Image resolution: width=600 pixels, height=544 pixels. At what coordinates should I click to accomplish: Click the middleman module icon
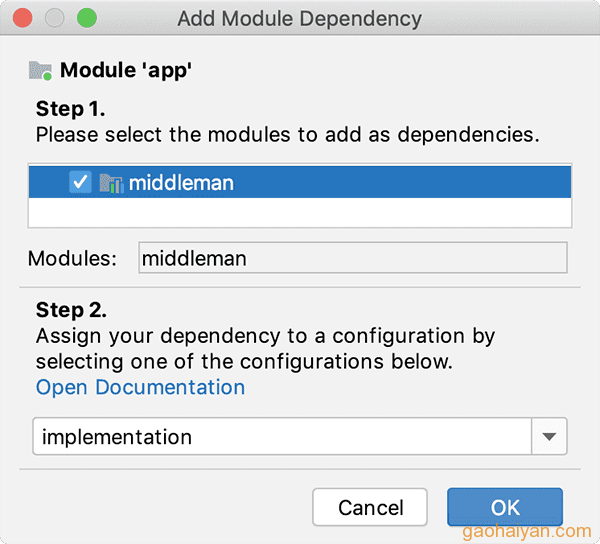111,183
